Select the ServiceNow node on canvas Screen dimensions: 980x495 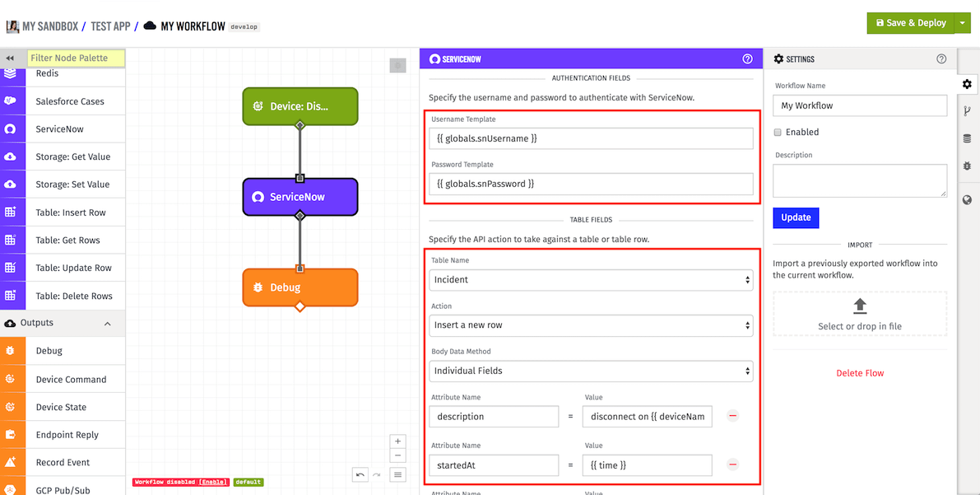pyautogui.click(x=300, y=197)
